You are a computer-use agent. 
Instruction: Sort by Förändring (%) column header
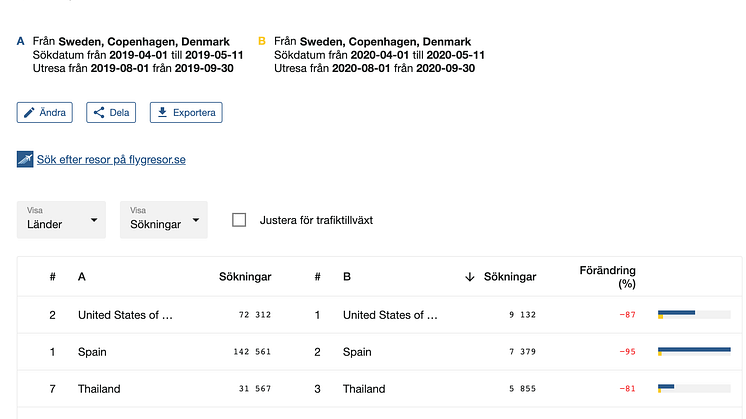click(607, 277)
